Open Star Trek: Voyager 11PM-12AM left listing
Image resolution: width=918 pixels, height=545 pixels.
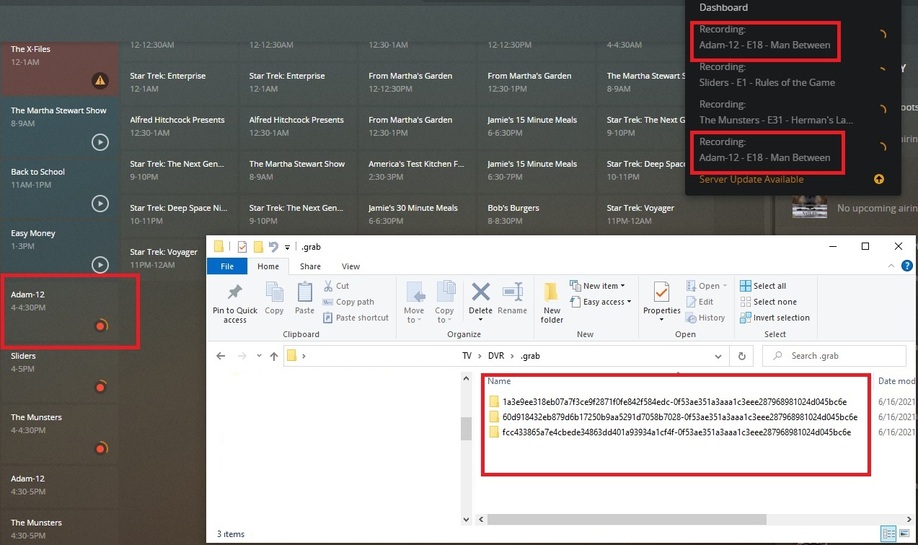coord(163,258)
